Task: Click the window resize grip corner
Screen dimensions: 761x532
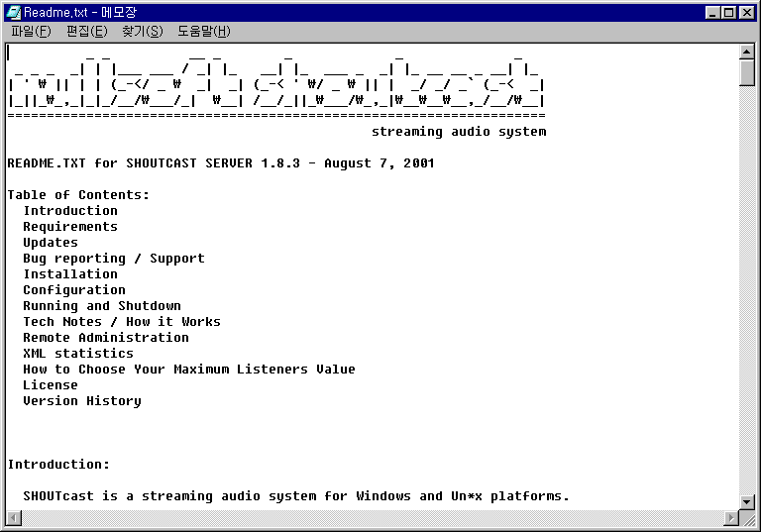Action: [747, 518]
